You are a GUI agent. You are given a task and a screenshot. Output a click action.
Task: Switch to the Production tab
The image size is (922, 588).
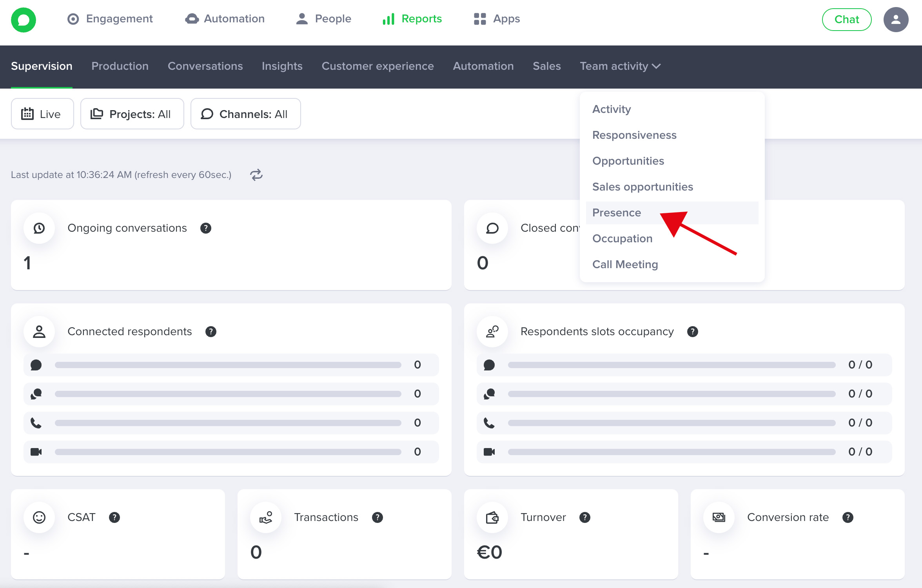120,66
